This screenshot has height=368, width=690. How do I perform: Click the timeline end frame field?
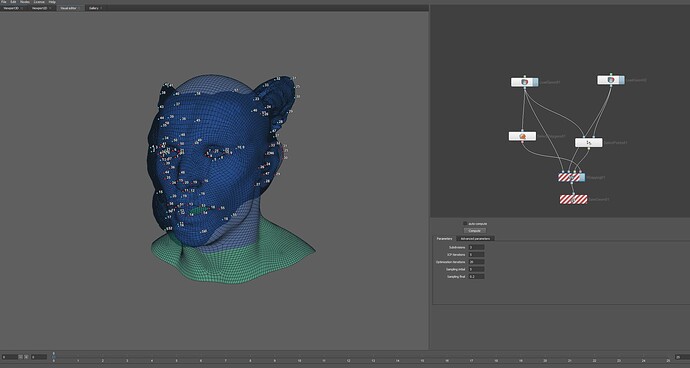(x=682, y=357)
